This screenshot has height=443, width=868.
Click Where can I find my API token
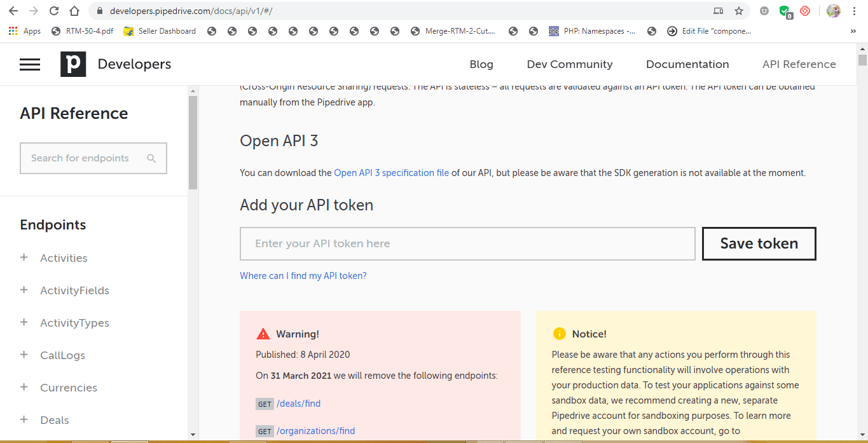coord(303,276)
